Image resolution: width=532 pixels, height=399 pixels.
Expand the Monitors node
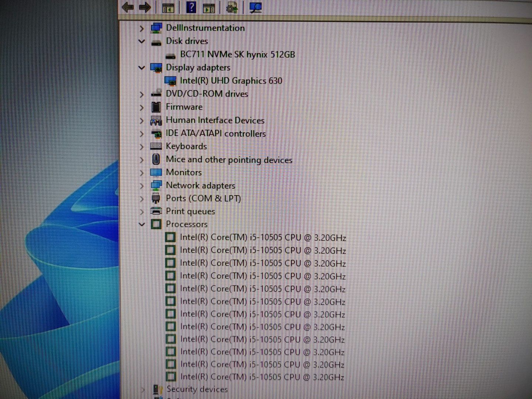(x=141, y=173)
